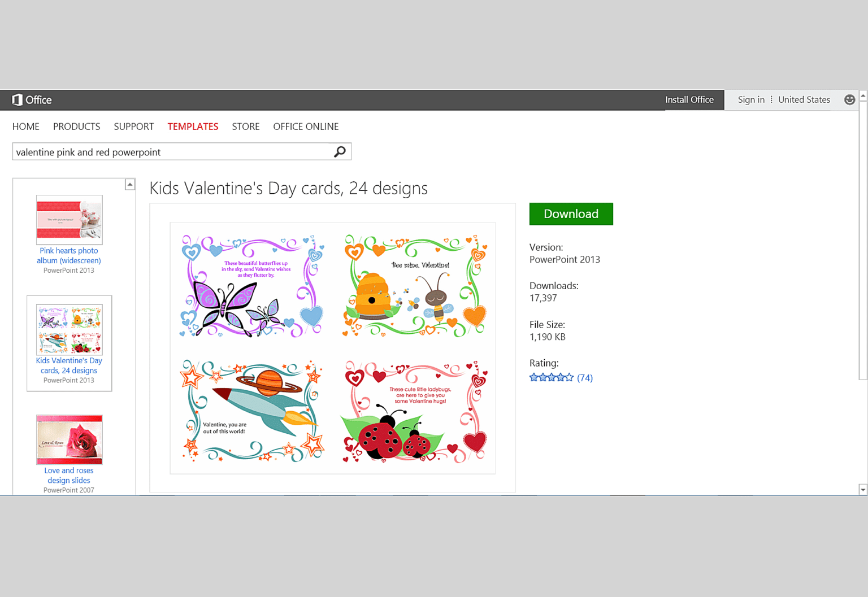Click the feedback smiley face icon
The height and width of the screenshot is (597, 868).
point(850,100)
